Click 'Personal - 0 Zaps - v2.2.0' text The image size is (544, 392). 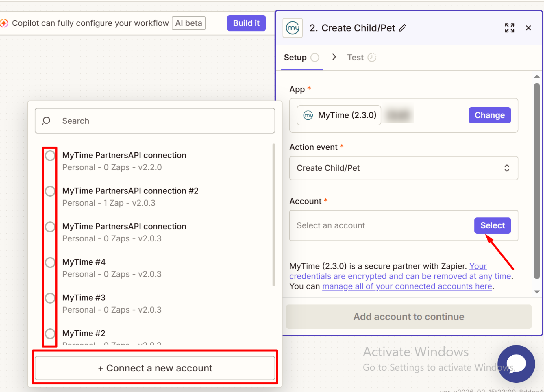(x=112, y=167)
